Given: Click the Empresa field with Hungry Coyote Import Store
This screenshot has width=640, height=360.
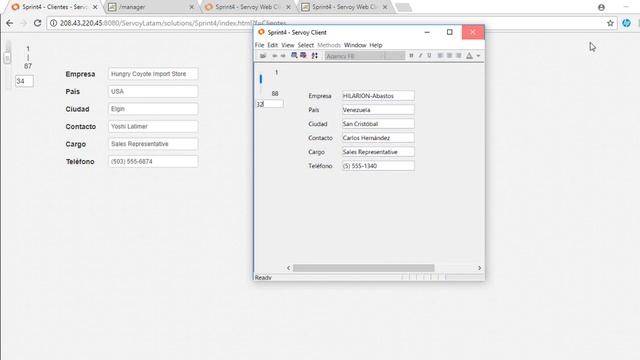Looking at the screenshot, I should (153, 74).
